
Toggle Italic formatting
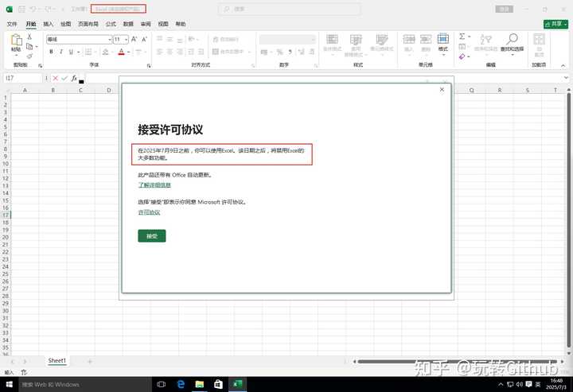coord(61,52)
